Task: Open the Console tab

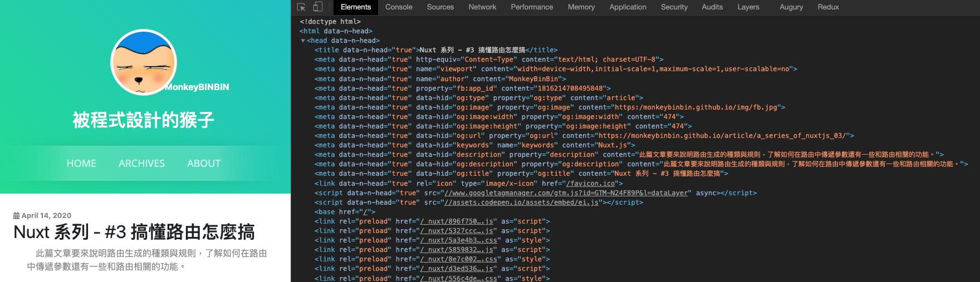Action: 399,7
